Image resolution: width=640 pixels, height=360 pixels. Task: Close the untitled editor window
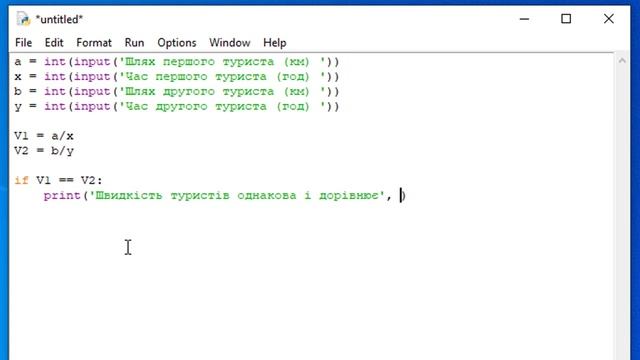609,19
